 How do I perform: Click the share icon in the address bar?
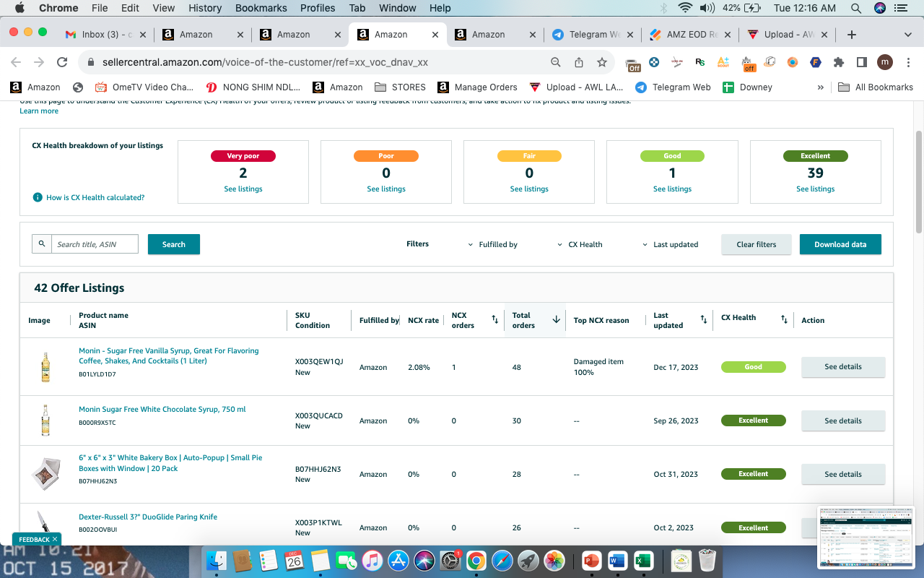(x=578, y=62)
